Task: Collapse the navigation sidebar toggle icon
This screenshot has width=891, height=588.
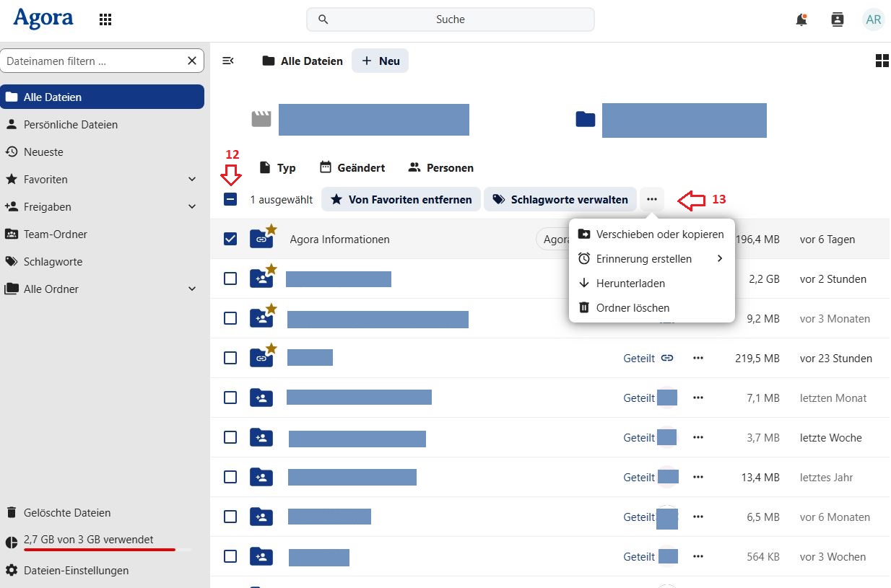Action: click(x=228, y=61)
